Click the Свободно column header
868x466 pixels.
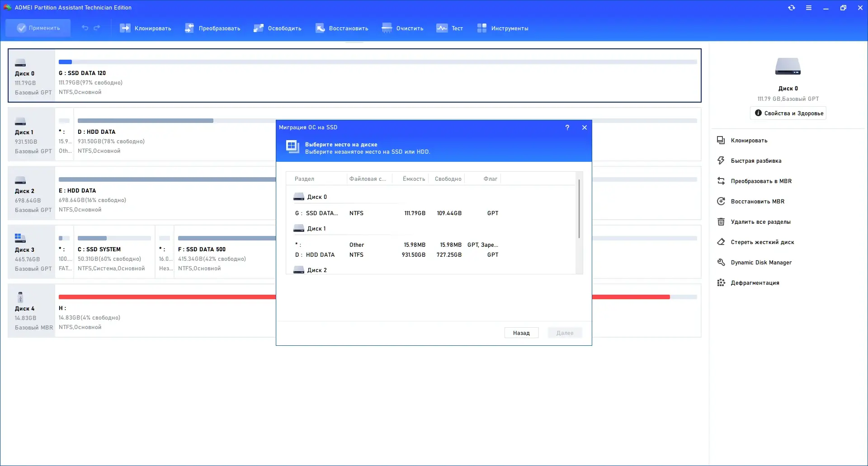[x=446, y=179]
